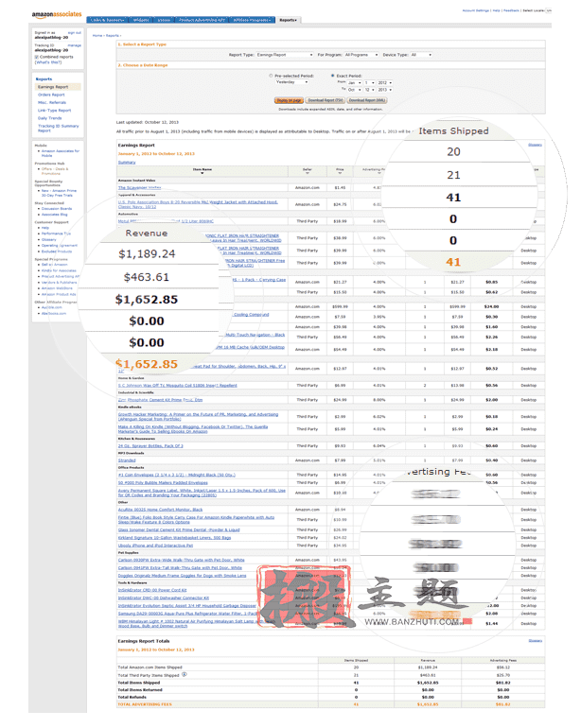
Task: Open the Glossary link in the sidebar
Action: pos(48,239)
